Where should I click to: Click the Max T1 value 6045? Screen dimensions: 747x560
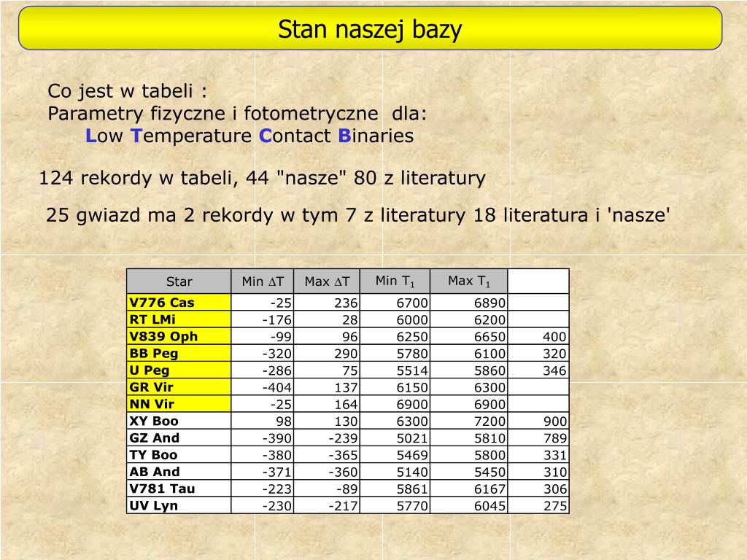489,506
